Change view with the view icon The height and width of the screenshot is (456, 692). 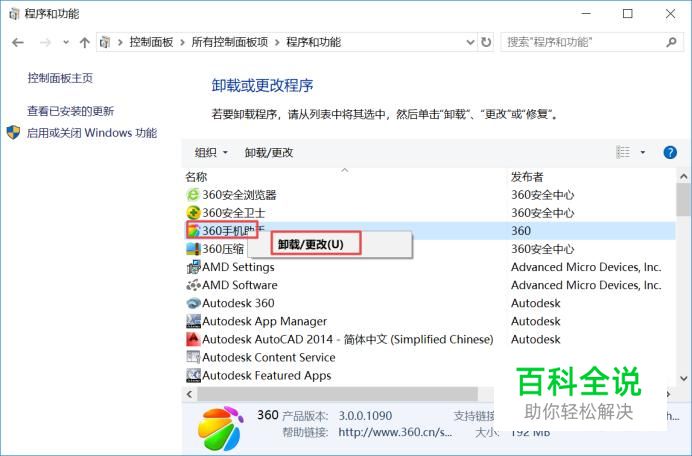tap(623, 152)
